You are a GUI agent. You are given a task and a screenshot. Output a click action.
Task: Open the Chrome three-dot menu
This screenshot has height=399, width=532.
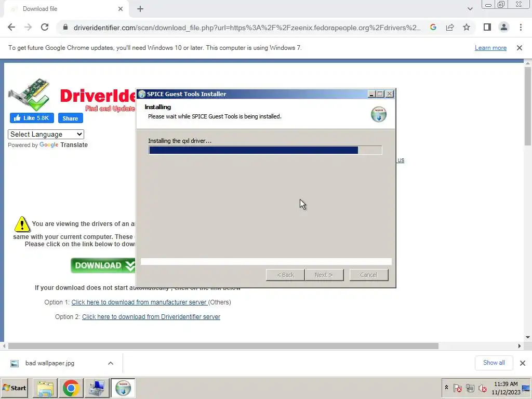tap(521, 28)
